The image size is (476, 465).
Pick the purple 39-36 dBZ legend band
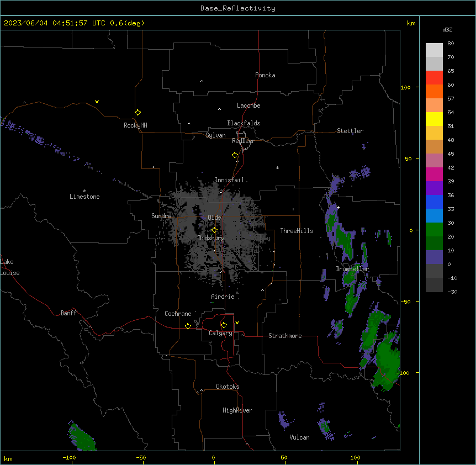(434, 188)
